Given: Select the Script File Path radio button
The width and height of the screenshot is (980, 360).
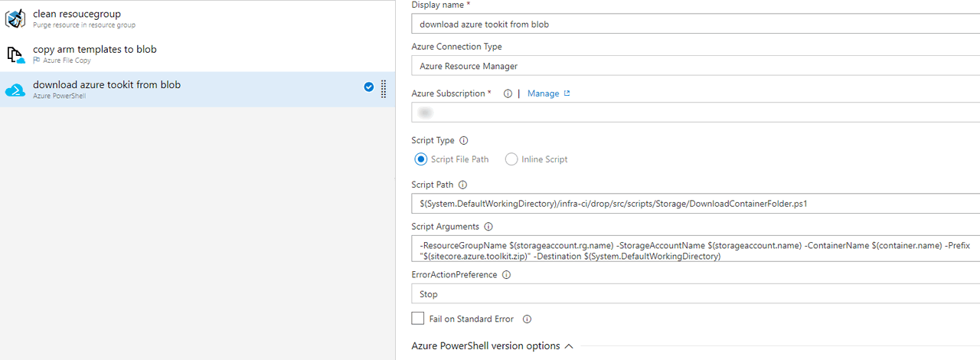Looking at the screenshot, I should [420, 159].
